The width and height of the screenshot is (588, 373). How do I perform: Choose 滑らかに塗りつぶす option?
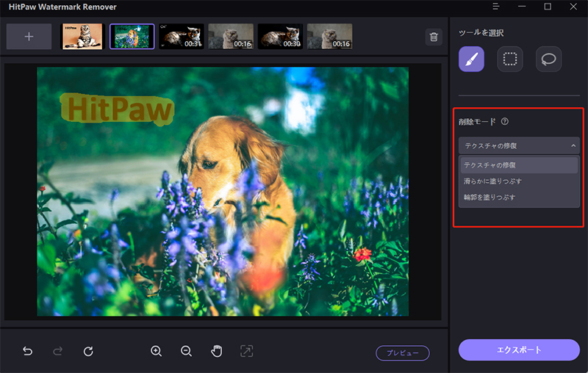(493, 181)
